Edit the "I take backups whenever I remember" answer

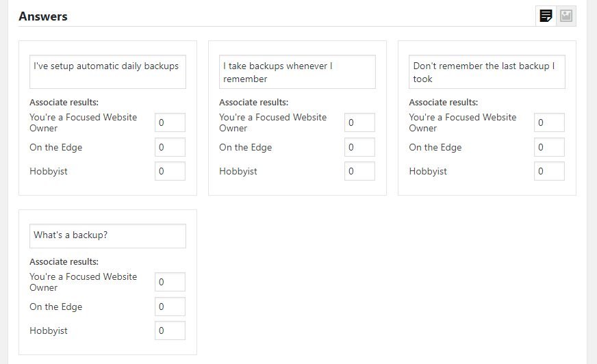coord(297,72)
